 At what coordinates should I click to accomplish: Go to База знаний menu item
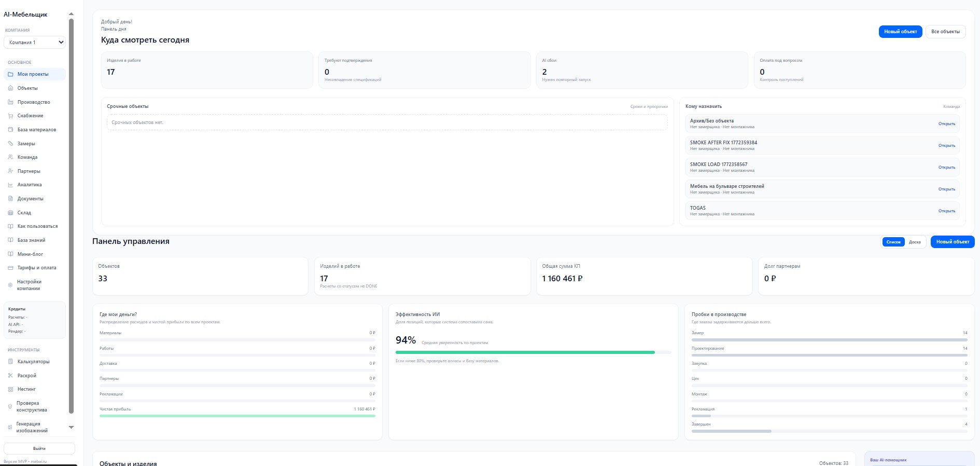(x=31, y=240)
